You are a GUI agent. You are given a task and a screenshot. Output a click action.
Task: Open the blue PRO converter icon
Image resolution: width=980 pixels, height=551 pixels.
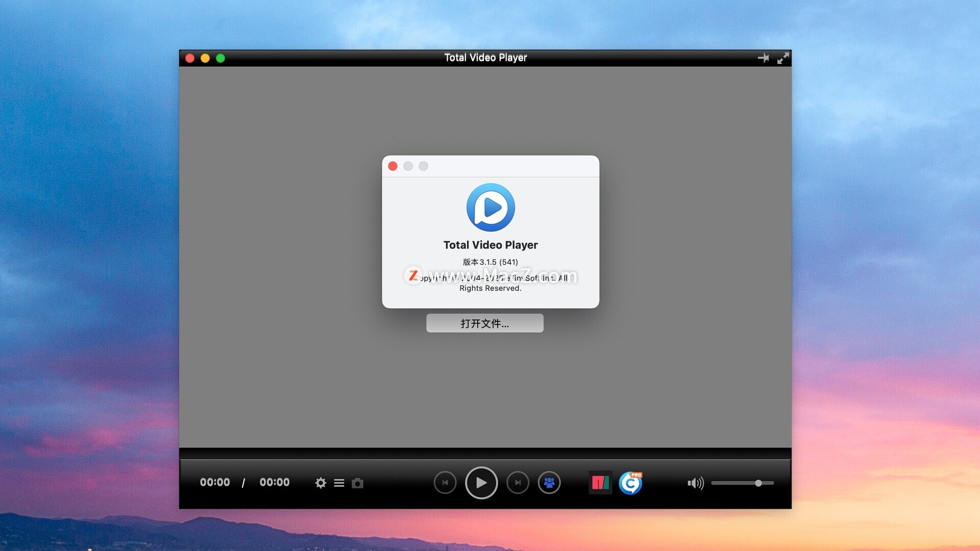pyautogui.click(x=630, y=483)
